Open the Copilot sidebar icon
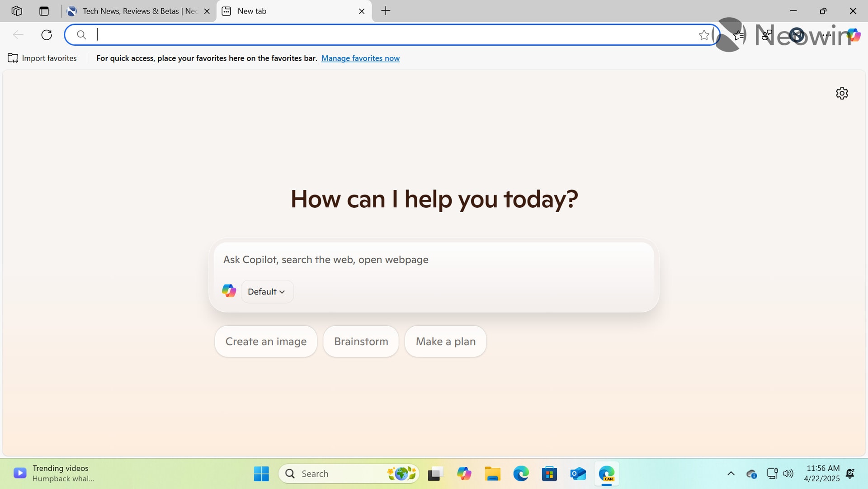This screenshot has width=868, height=489. click(x=854, y=35)
